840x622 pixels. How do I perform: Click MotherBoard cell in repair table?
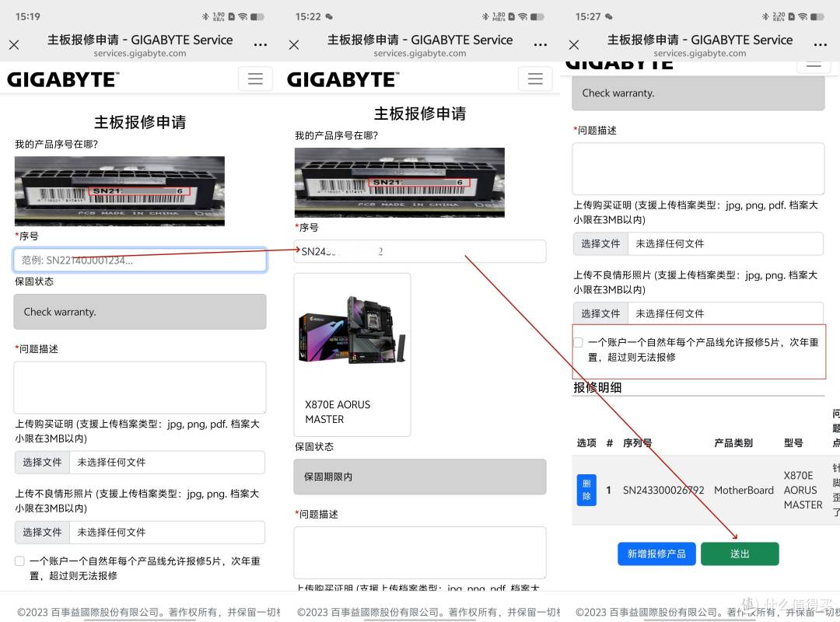[744, 490]
